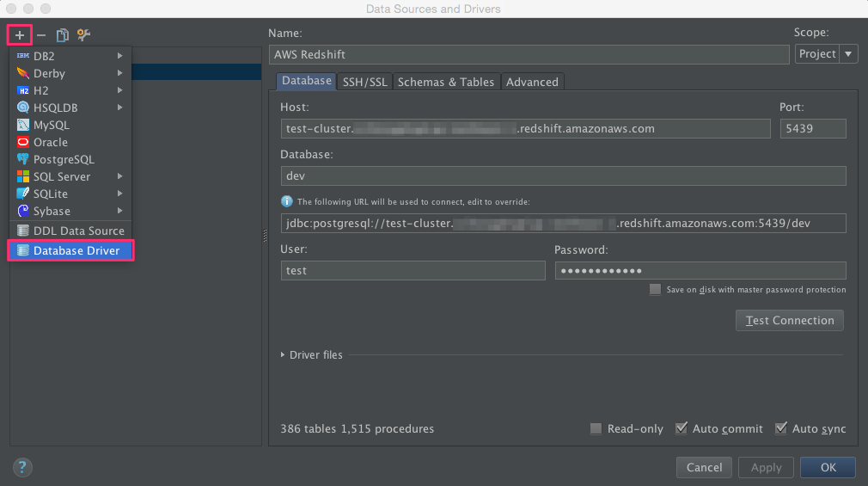The height and width of the screenshot is (486, 868).
Task: Choose PostgreSQL from the menu
Action: [70, 159]
